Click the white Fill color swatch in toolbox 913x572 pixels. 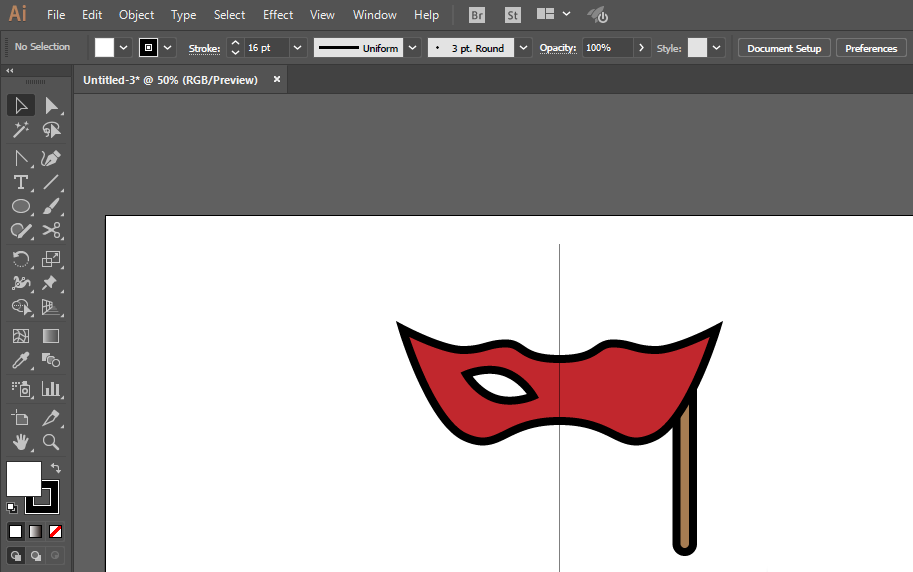23,478
